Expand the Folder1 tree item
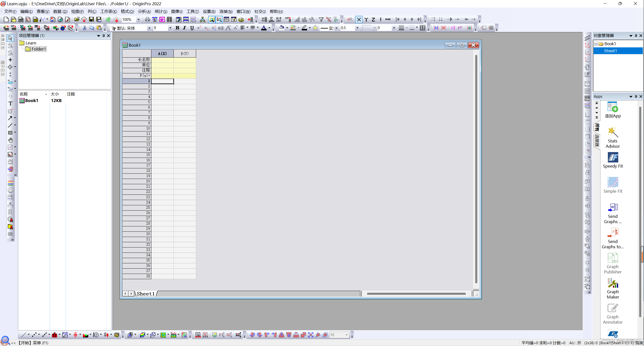This screenshot has height=346, width=644. pos(39,48)
